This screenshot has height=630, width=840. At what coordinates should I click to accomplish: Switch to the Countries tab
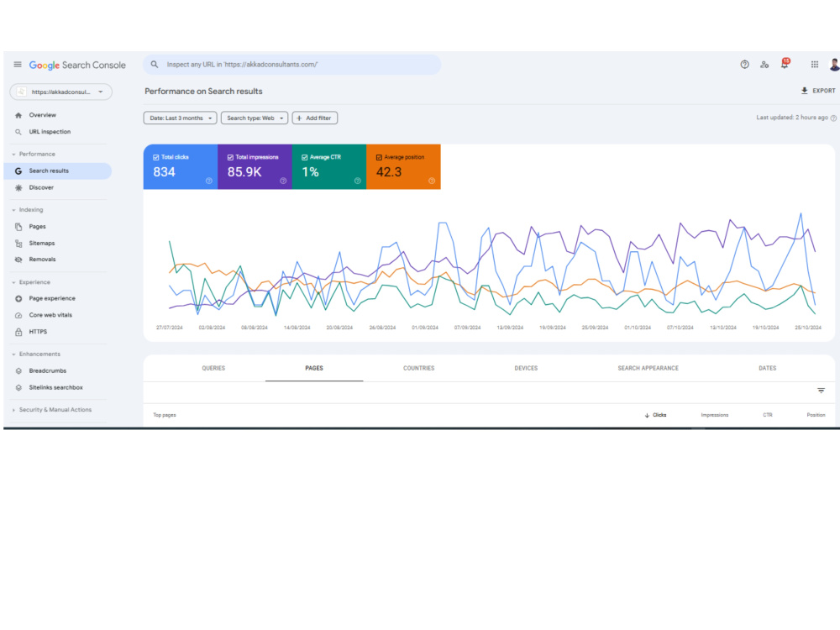419,368
